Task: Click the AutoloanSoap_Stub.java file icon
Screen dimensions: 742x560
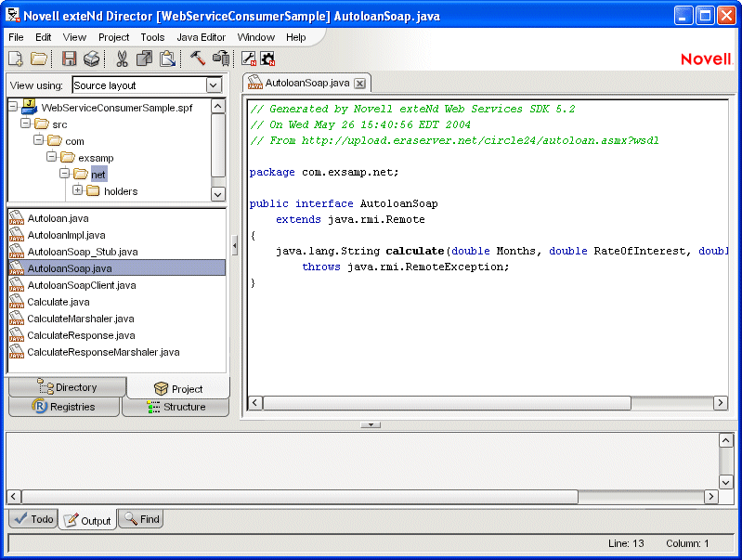Action: 17,252
